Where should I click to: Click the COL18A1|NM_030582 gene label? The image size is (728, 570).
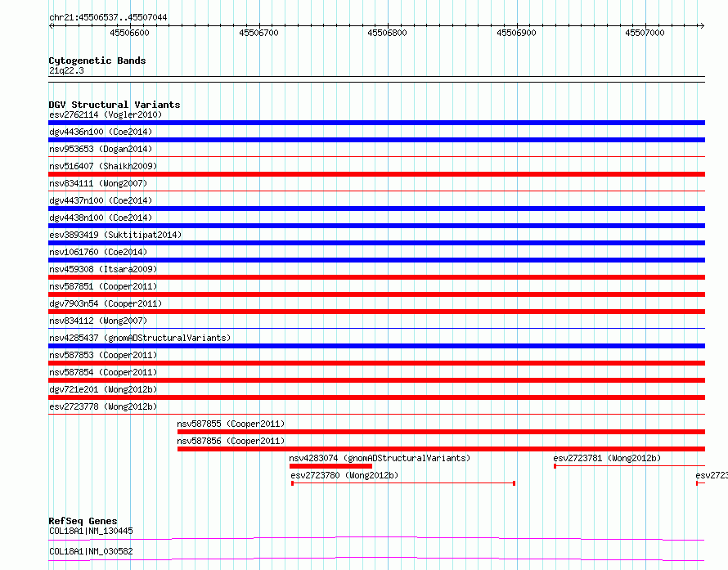(x=91, y=551)
